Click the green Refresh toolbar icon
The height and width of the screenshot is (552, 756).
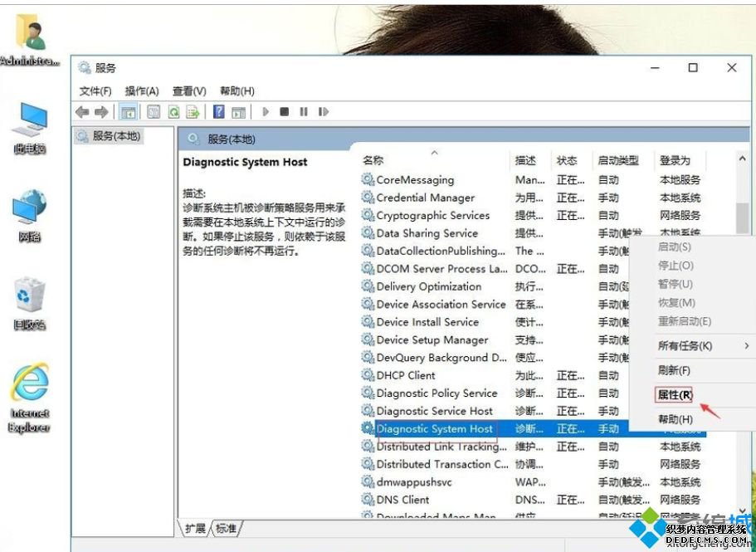coord(173,112)
